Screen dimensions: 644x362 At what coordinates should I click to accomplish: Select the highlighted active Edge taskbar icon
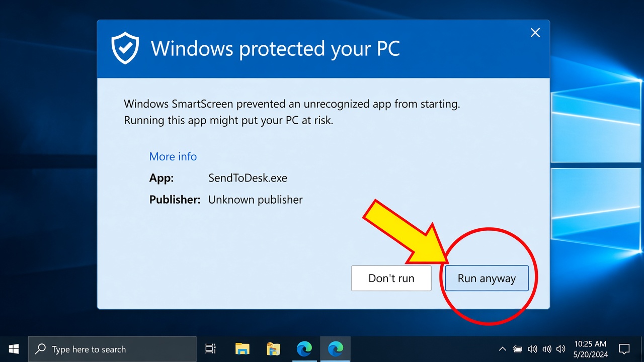point(335,349)
